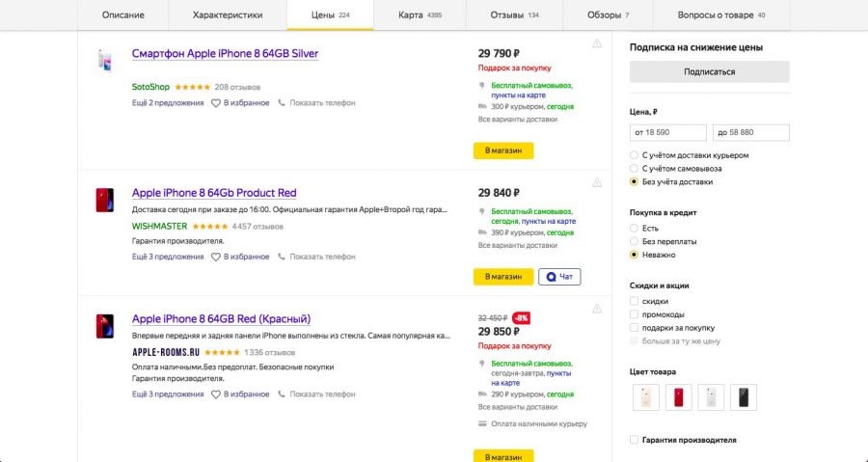Open the Описание tab
This screenshot has width=868, height=462.
(122, 14)
